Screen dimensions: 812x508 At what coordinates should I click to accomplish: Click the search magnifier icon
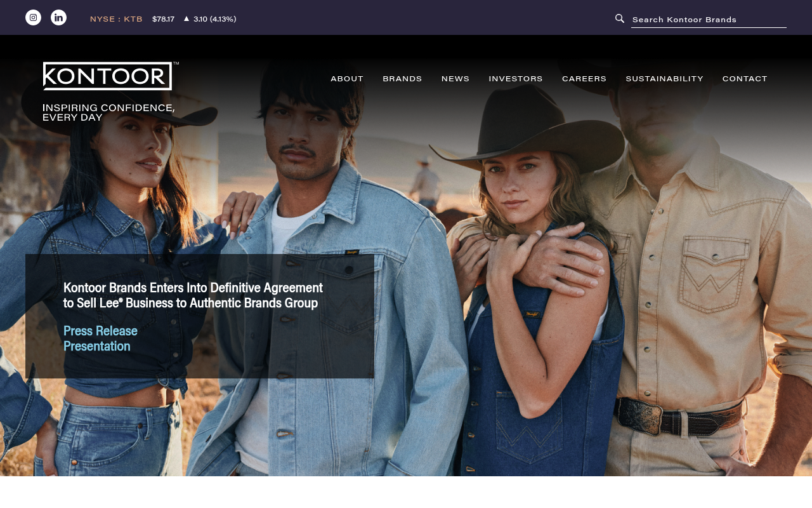620,18
